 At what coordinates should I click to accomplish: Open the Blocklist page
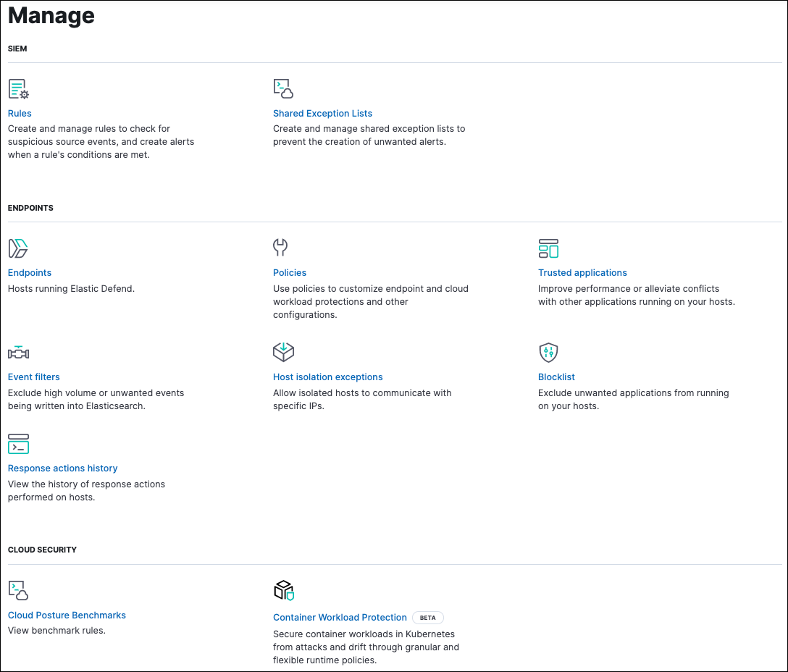click(556, 377)
